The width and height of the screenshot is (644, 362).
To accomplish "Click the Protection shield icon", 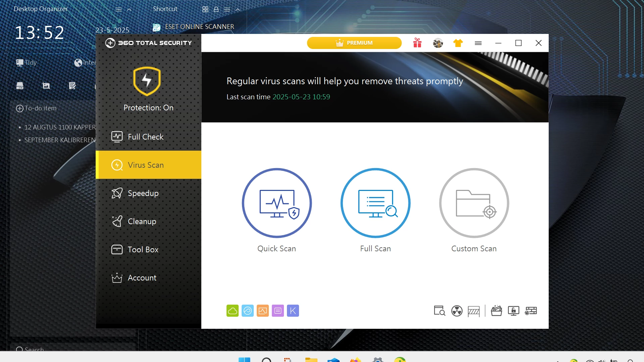I will 147,81.
